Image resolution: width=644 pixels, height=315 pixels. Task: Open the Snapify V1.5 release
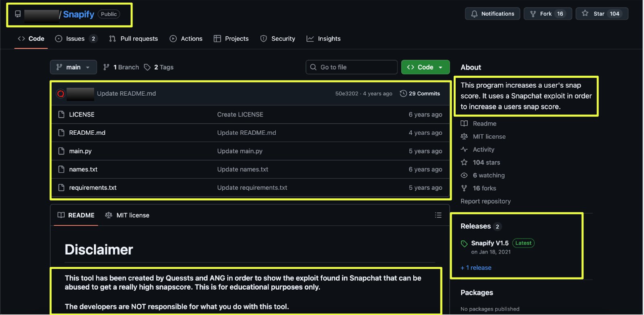click(x=490, y=243)
